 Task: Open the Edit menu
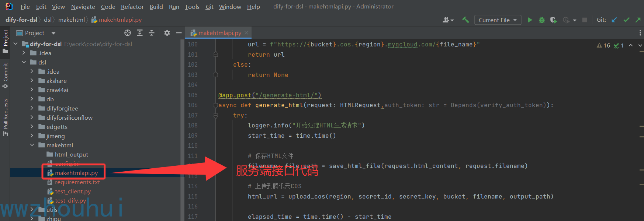[41, 7]
